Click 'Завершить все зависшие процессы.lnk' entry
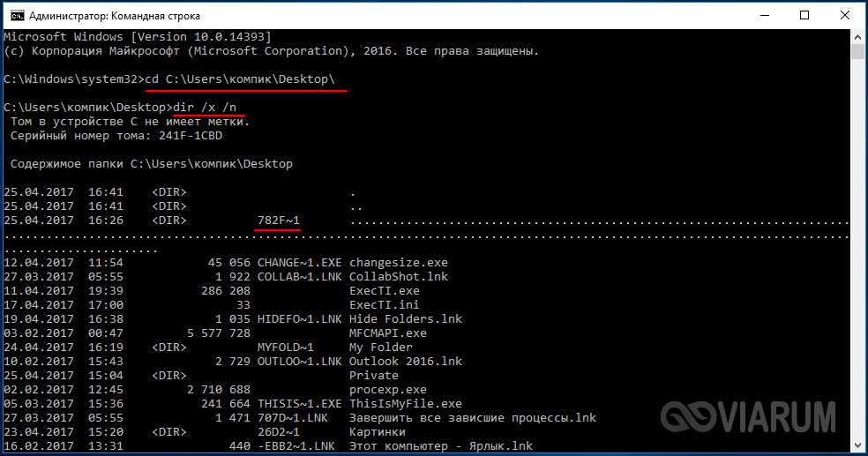This screenshot has height=456, width=868. pos(473,418)
